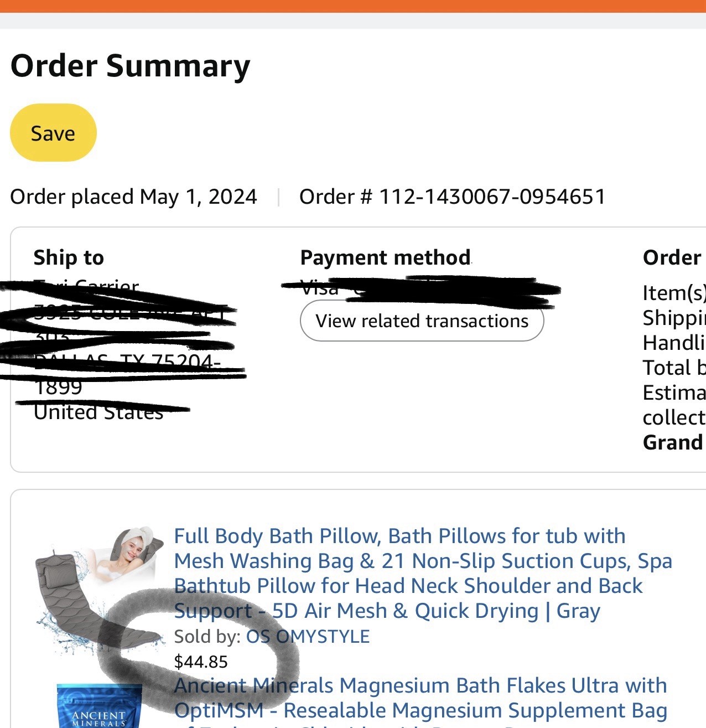Visit the OS OMYSTYLE seller page
The width and height of the screenshot is (706, 728).
308,637
